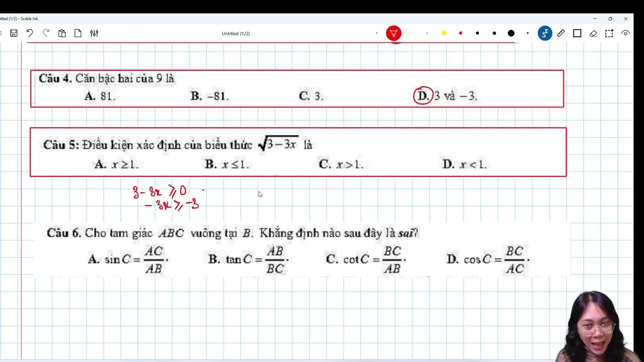Image resolution: width=644 pixels, height=362 pixels.
Task: Open the hamburger menu at toolbar left
Action: coord(1,33)
